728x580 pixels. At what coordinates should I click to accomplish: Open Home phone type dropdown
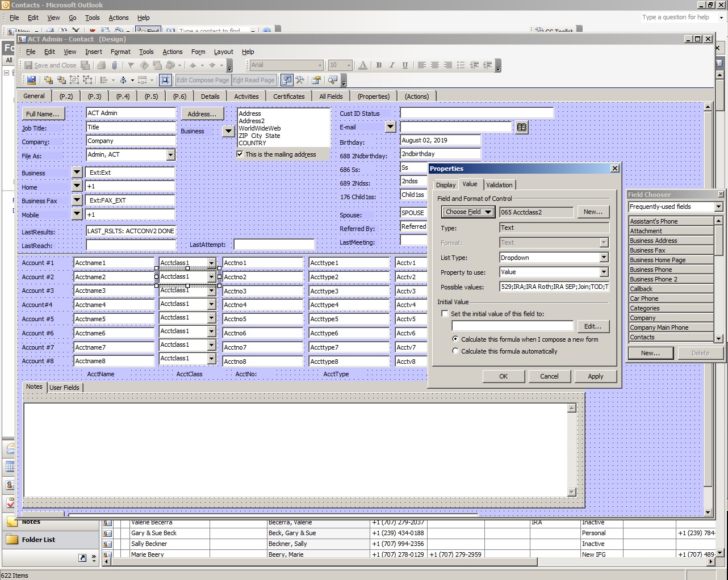(x=77, y=186)
